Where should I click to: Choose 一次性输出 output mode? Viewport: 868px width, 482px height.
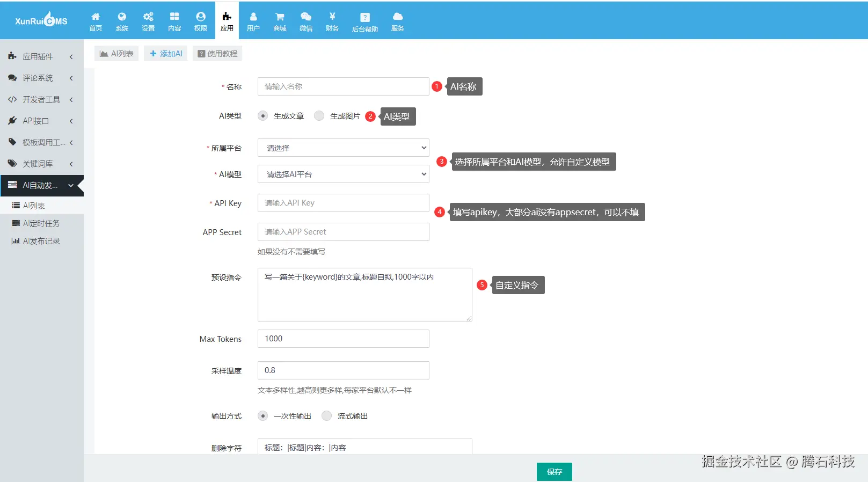pyautogui.click(x=262, y=416)
